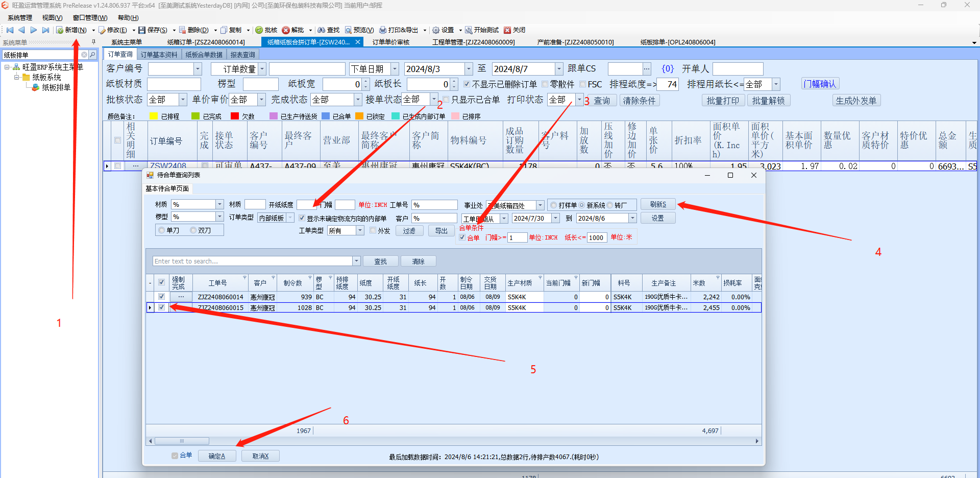Toggle 只显示已合单 checkbox
980x478 pixels.
[x=446, y=100]
